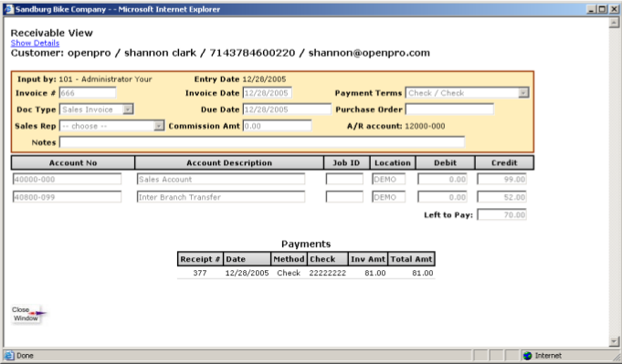Click A/R account value 12000-000
Screen dimensions: 622x364
click(x=425, y=126)
